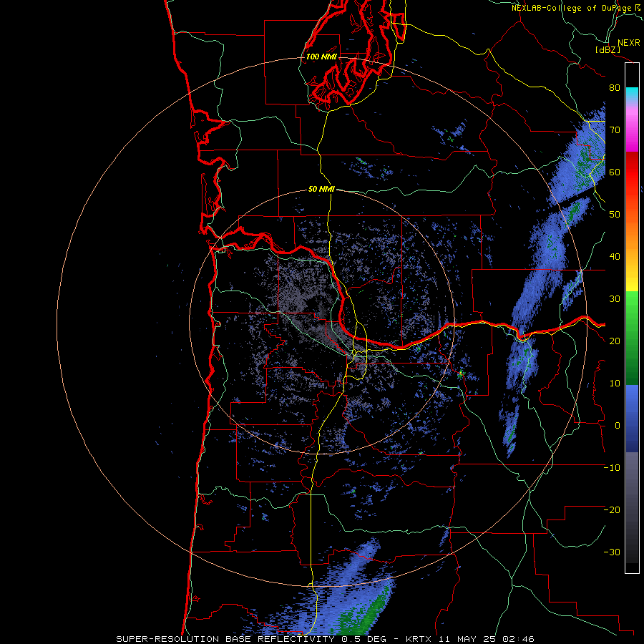Click the 70 value on the dBZ scale
This screenshot has width=644, height=644.
[615, 130]
